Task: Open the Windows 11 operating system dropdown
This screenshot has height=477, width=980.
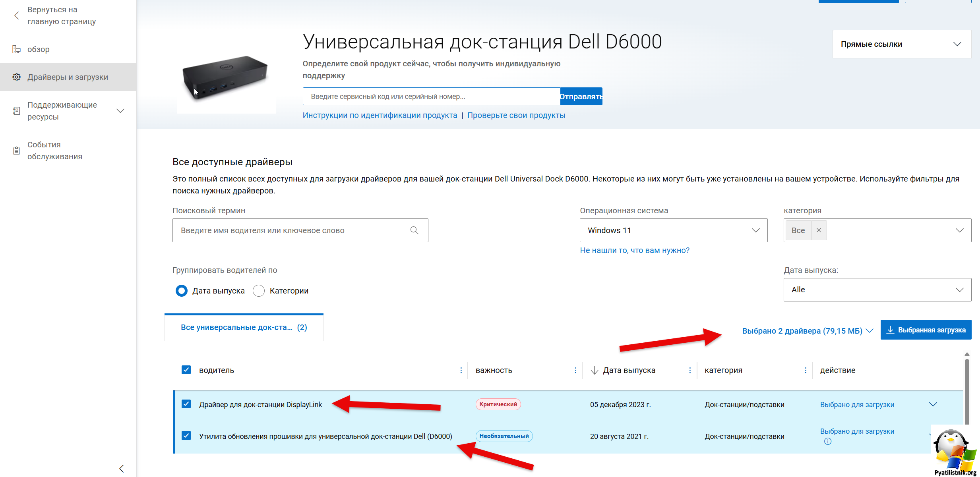Action: (673, 230)
